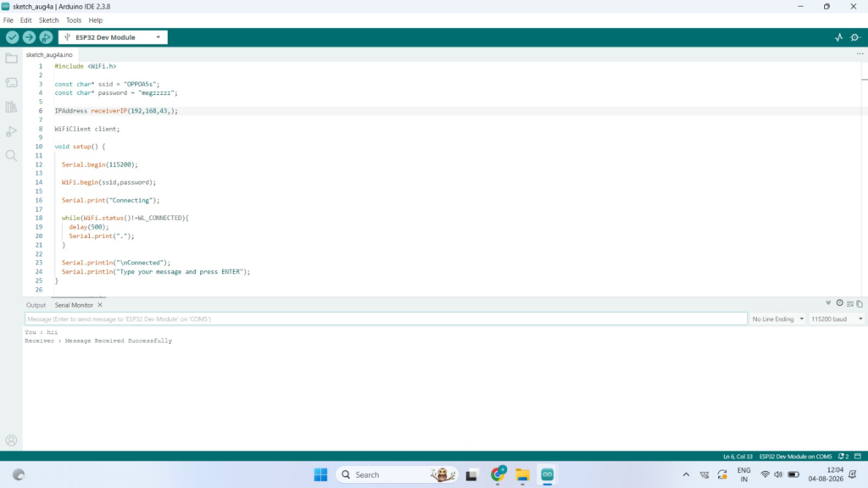The height and width of the screenshot is (488, 868).
Task: Click the Ln 6, Col 33 status entry
Action: click(737, 457)
